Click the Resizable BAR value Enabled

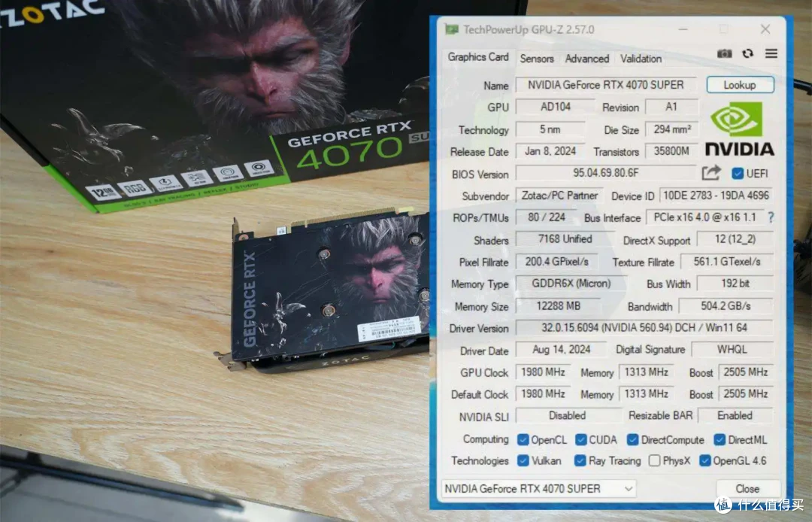point(735,416)
